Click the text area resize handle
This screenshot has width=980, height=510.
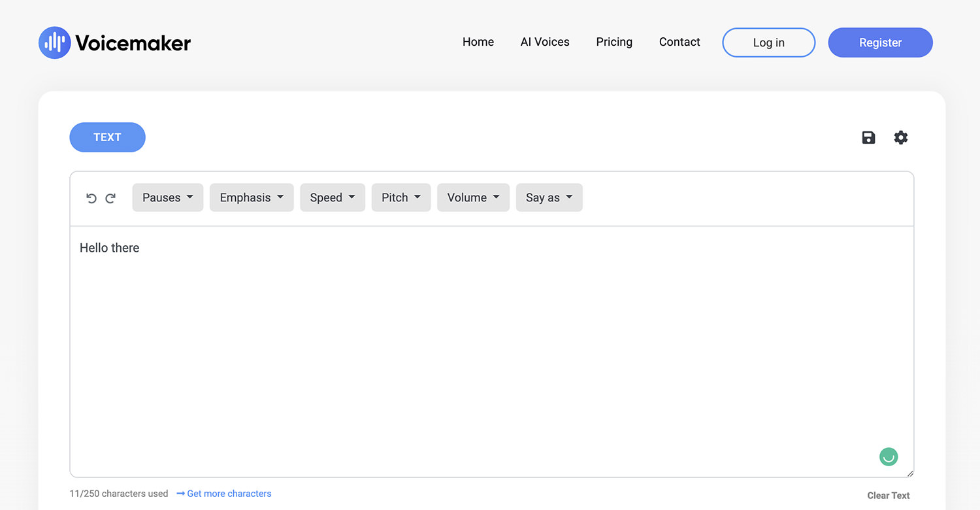[x=910, y=473]
